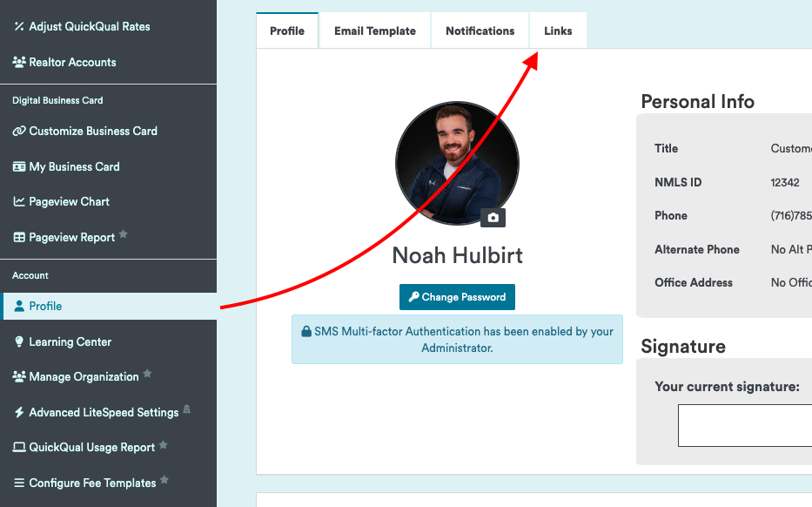
Task: Click the lightning bolt icon beside Advanced LiteSpeed Settings
Action: tap(19, 413)
